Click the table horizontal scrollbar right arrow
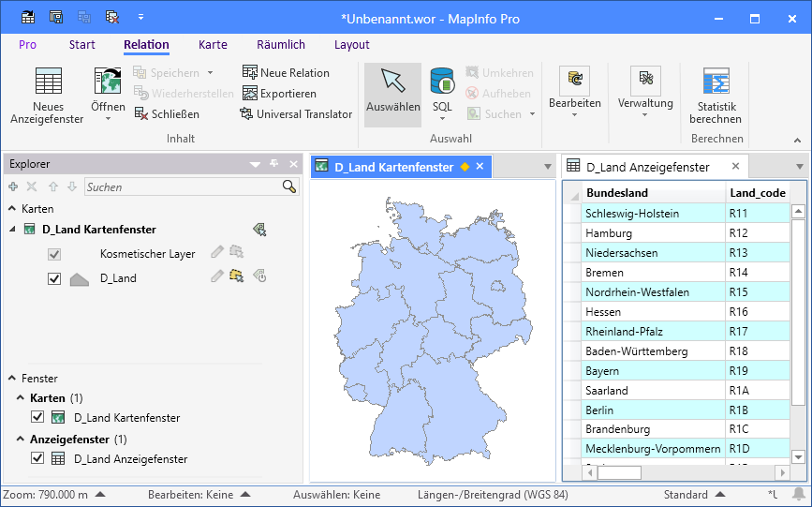 pos(782,472)
